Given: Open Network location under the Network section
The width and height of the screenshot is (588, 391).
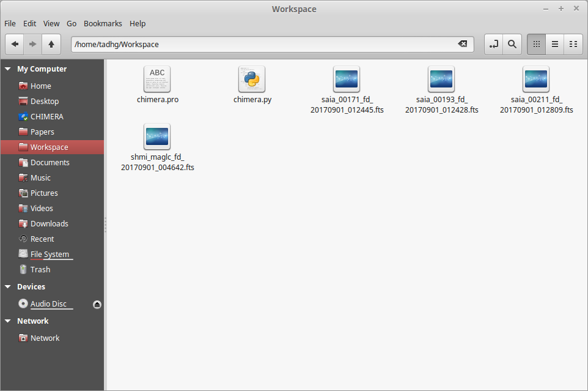Looking at the screenshot, I should [x=53, y=338].
